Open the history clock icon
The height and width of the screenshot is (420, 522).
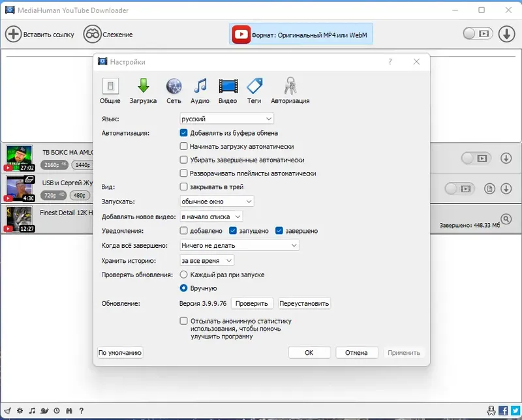pyautogui.click(x=57, y=411)
